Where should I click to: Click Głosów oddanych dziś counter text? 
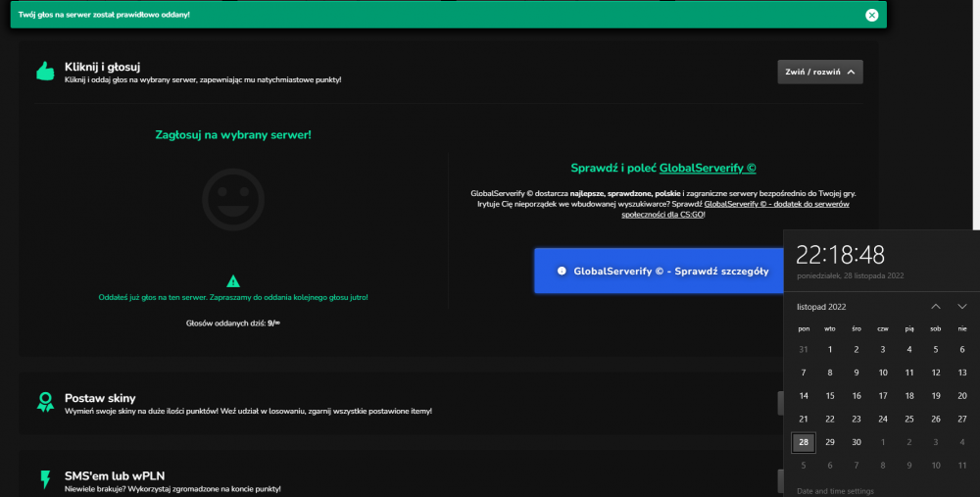233,323
